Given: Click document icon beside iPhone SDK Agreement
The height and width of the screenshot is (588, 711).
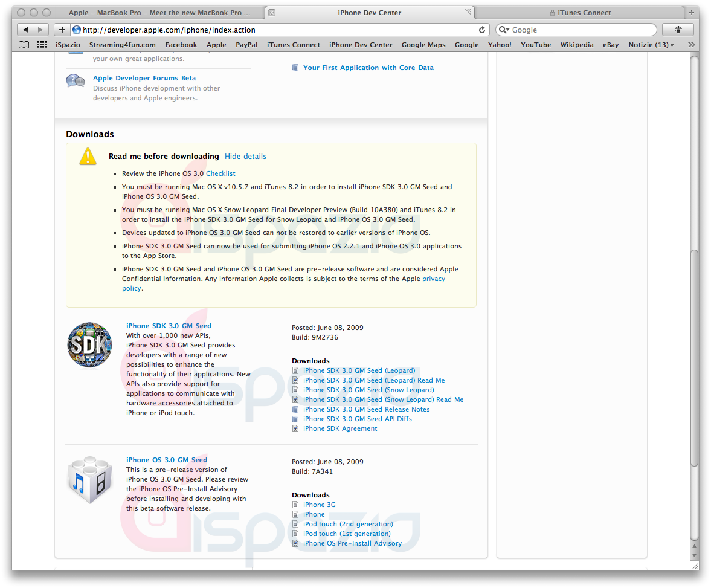Looking at the screenshot, I should pyautogui.click(x=295, y=428).
